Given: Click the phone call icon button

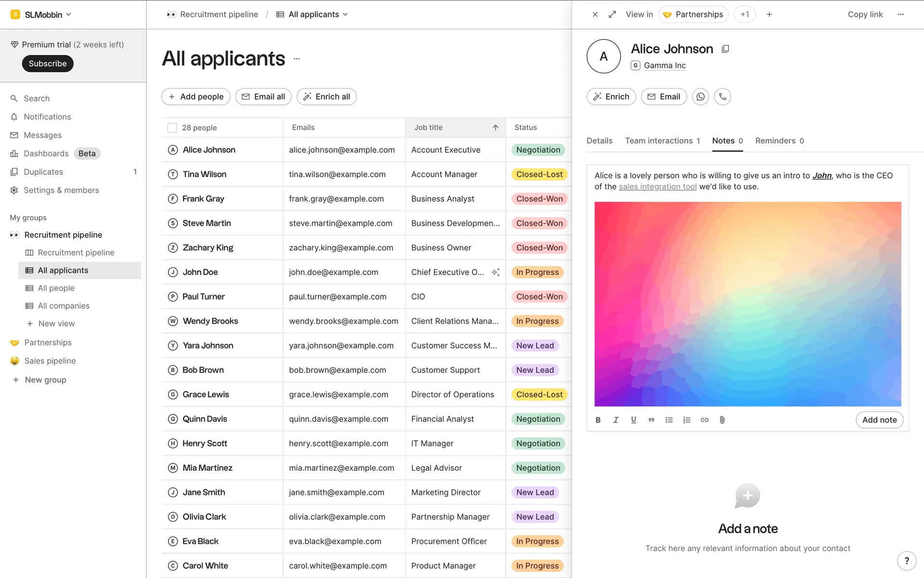Looking at the screenshot, I should pyautogui.click(x=722, y=97).
